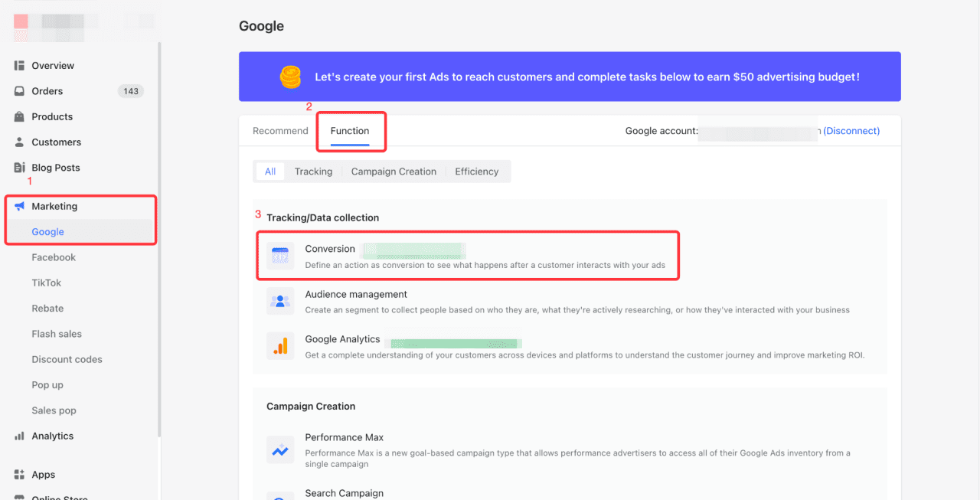Go to Products in sidebar

click(52, 116)
